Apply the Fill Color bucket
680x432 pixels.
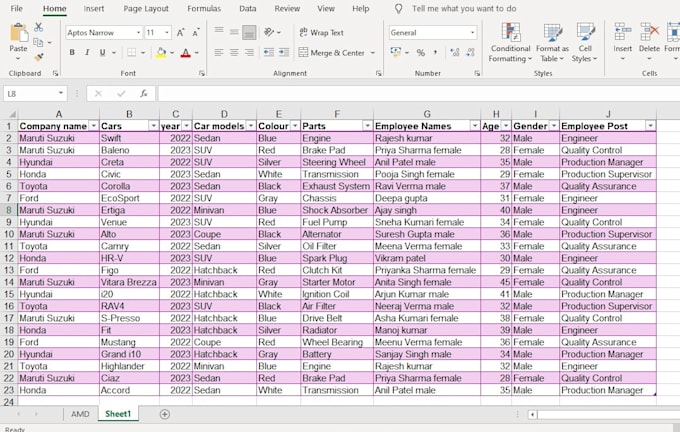pyautogui.click(x=161, y=52)
